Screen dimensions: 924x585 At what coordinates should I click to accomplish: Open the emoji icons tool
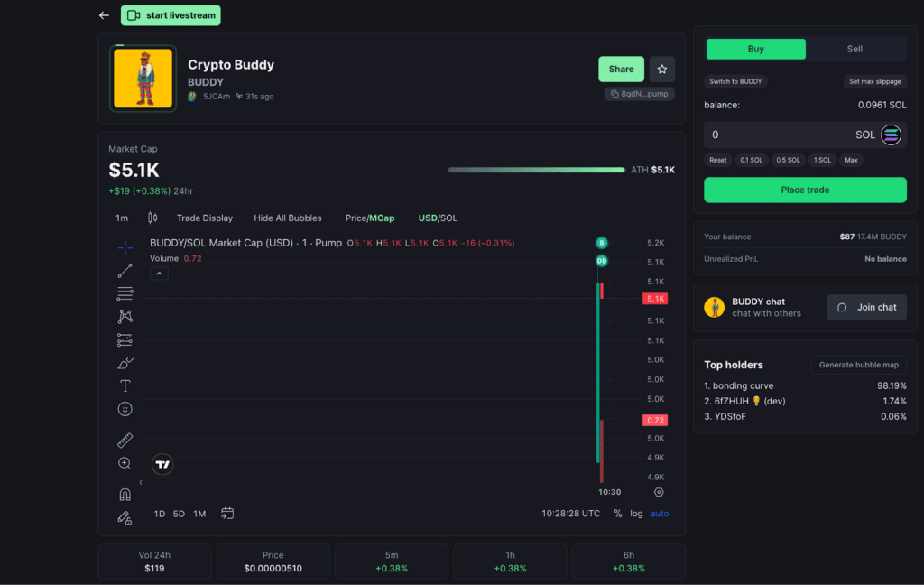pyautogui.click(x=125, y=409)
